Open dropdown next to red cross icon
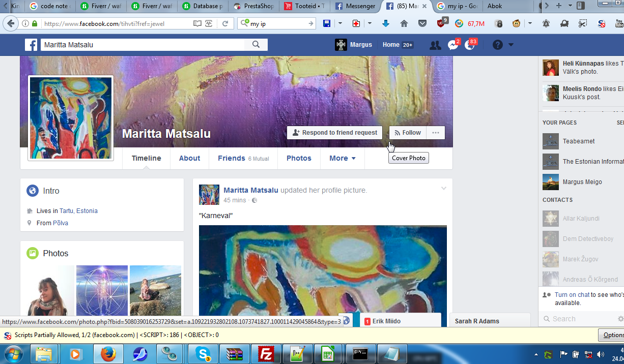The image size is (624, 364). click(370, 23)
